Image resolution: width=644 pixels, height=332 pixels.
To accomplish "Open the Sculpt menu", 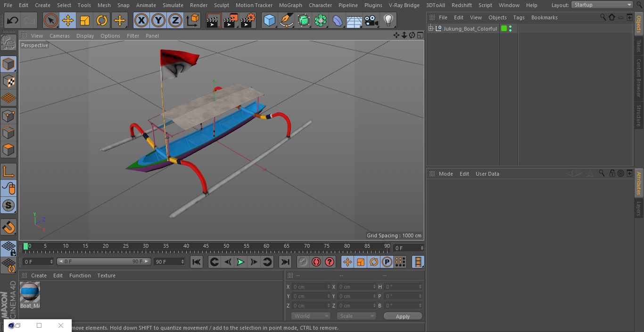I will pyautogui.click(x=221, y=5).
